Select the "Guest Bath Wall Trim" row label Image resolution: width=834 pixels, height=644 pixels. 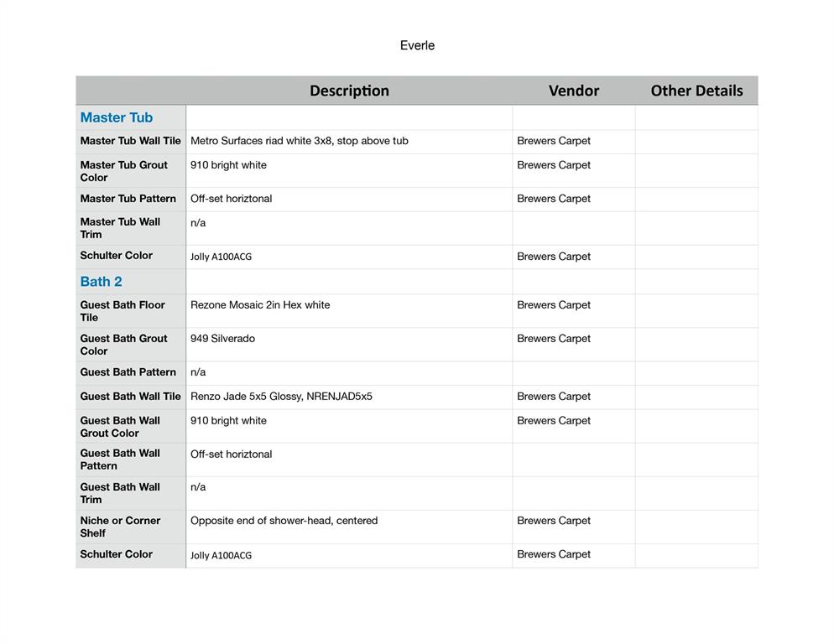coord(120,493)
